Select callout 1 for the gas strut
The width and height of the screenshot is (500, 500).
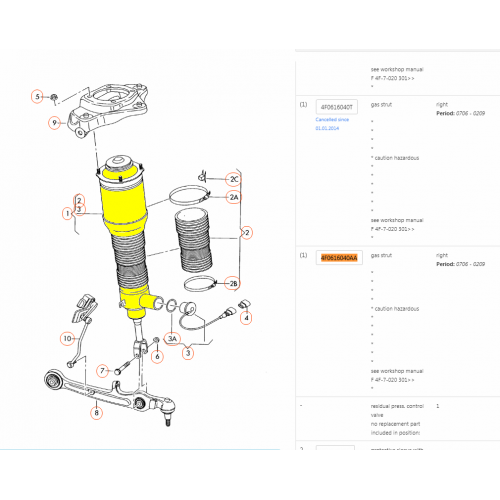pyautogui.click(x=68, y=213)
